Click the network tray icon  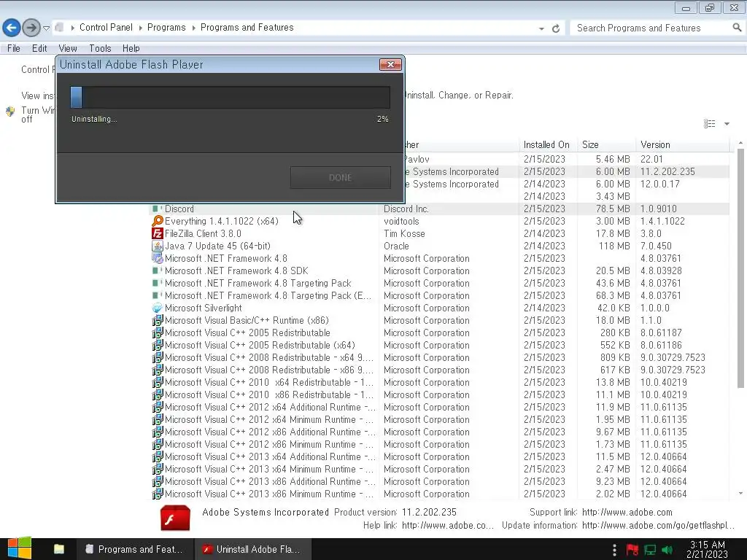pos(650,550)
